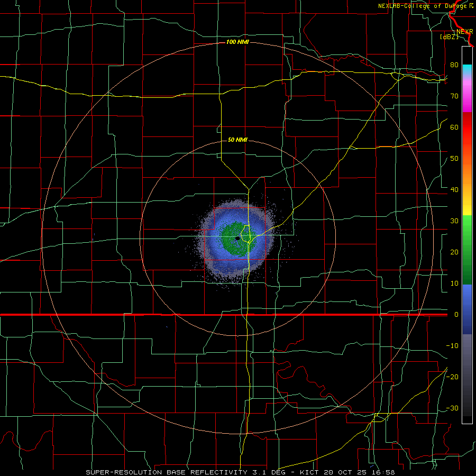Click the NEXR label above the color scale
Image resolution: width=476 pixels, height=476 pixels.
tap(465, 32)
